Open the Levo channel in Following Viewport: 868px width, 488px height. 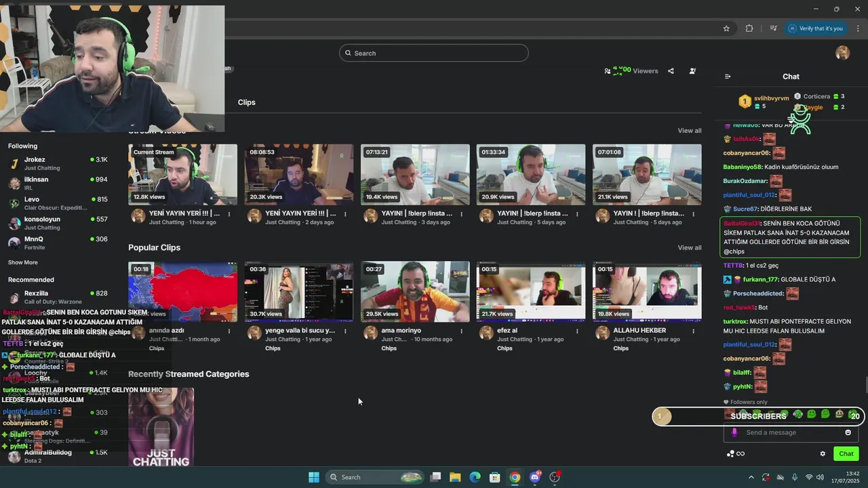coord(58,203)
